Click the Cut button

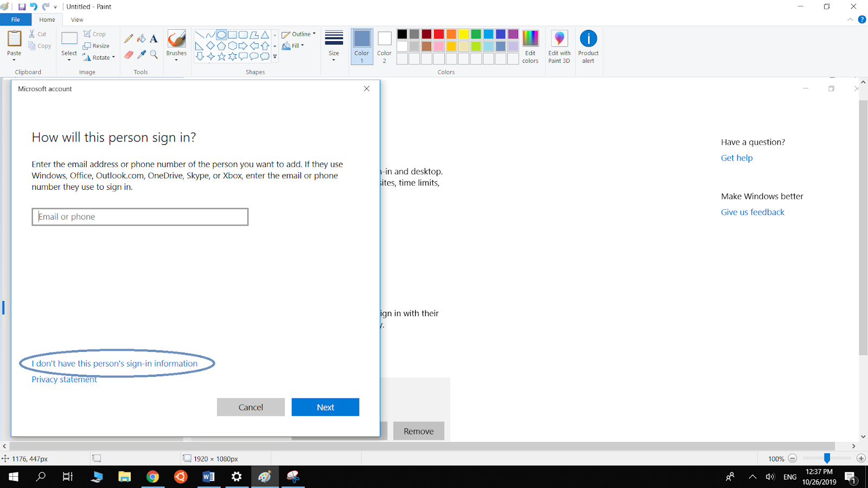click(x=38, y=34)
